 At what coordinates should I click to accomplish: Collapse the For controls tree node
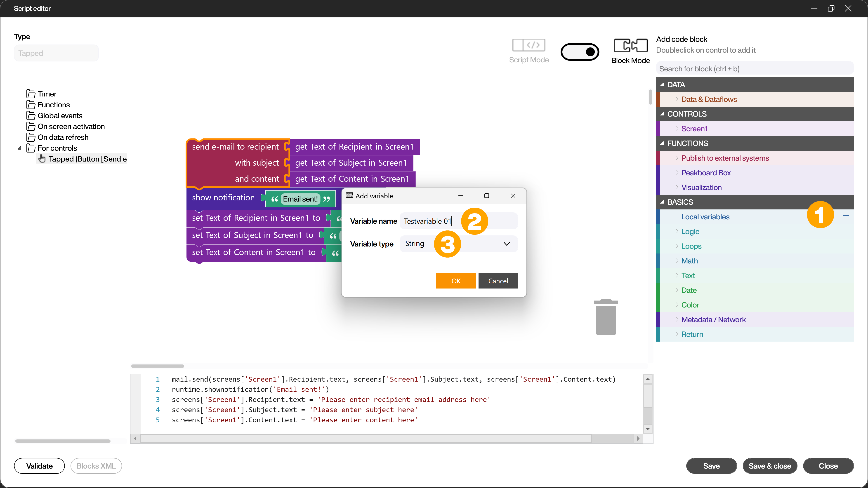[19, 148]
